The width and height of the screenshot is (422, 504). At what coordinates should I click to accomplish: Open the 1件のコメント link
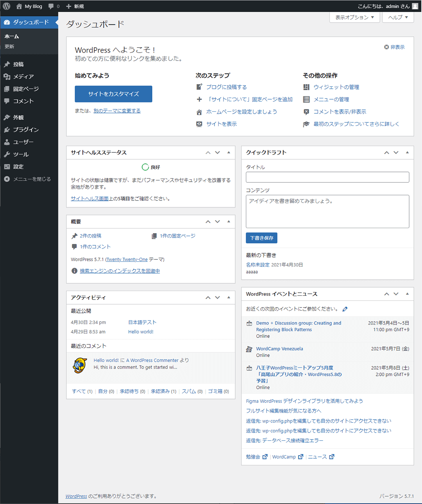(x=95, y=247)
